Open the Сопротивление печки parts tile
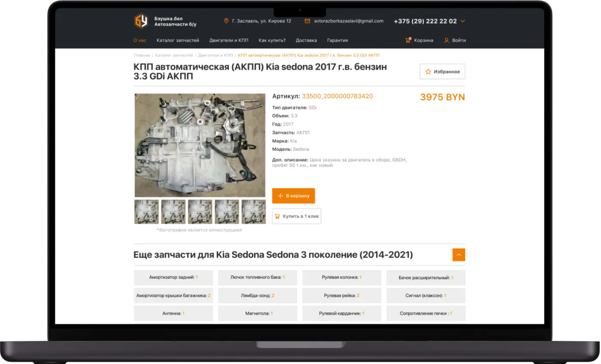Viewport: 601px width, 364px height. point(426,314)
